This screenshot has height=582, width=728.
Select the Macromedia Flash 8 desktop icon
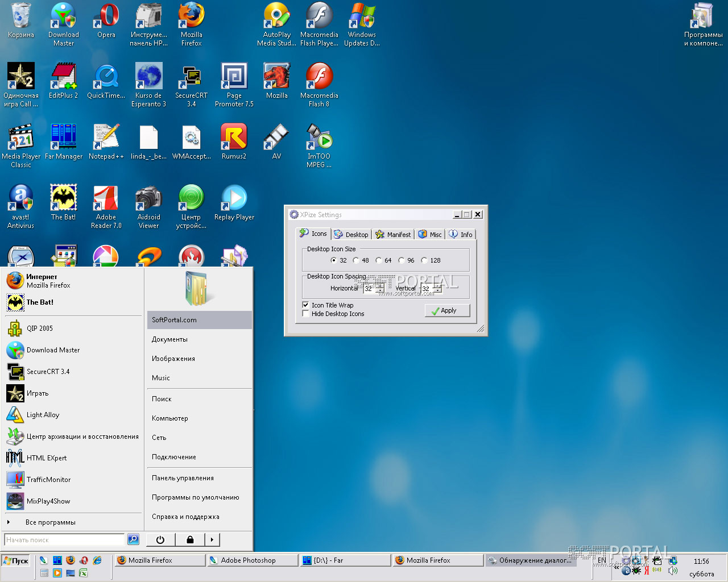tap(320, 85)
